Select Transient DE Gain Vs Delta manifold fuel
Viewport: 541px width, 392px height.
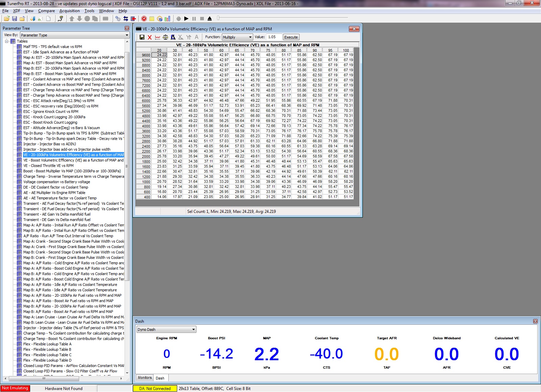[x=57, y=220]
